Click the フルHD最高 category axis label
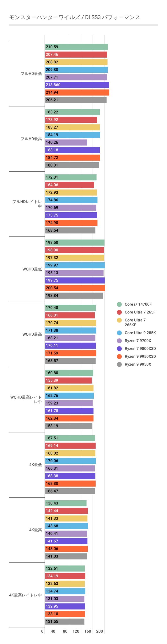 point(31,139)
